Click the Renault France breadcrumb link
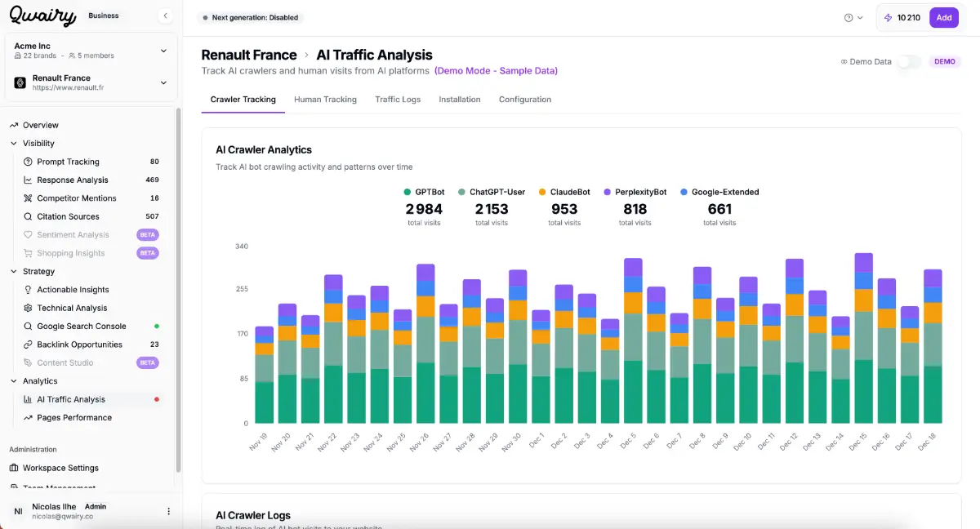980x529 pixels. [249, 56]
